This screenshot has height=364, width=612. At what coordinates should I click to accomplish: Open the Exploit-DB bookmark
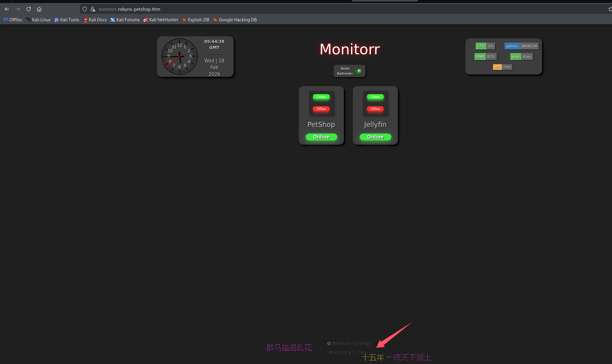pyautogui.click(x=196, y=20)
